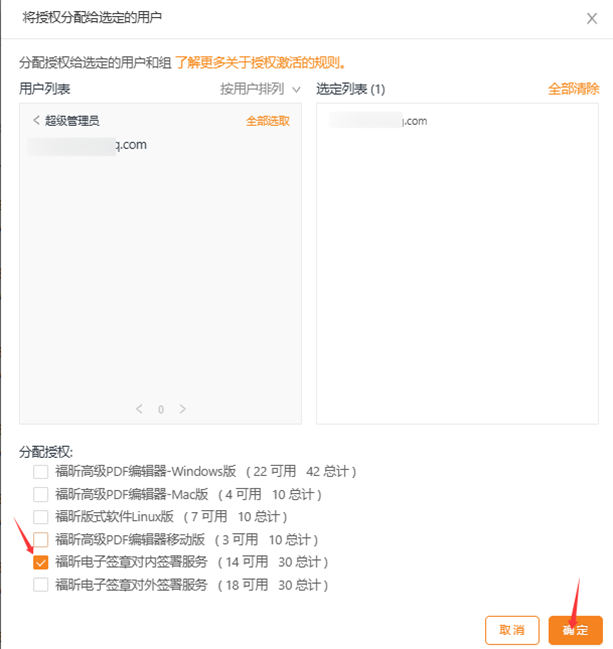
Task: Select the user email in 用户列表
Action: tap(87, 145)
